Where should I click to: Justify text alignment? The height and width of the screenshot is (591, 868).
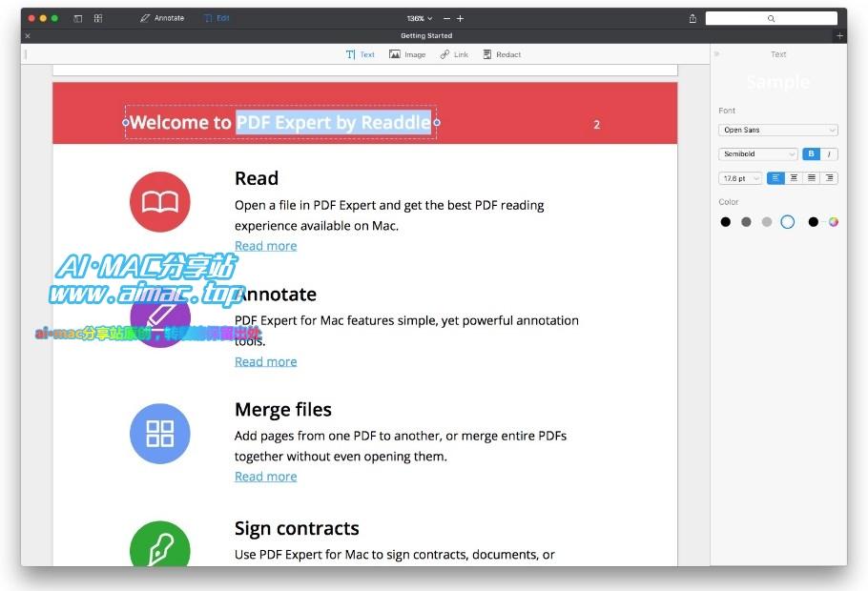812,178
